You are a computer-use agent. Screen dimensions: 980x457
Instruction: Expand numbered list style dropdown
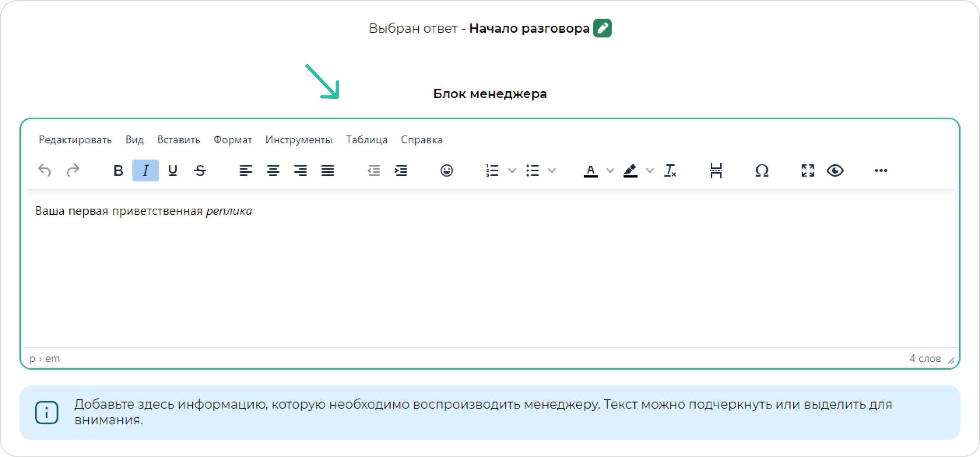tap(512, 170)
